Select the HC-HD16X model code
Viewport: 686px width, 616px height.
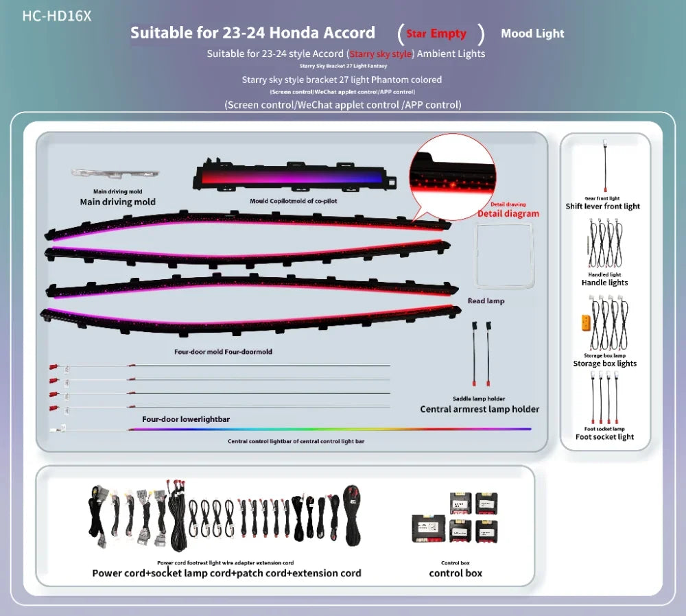tap(56, 16)
